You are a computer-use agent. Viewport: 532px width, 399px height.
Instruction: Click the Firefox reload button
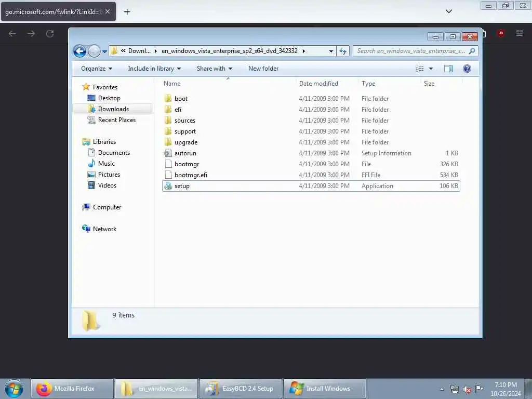coord(50,34)
